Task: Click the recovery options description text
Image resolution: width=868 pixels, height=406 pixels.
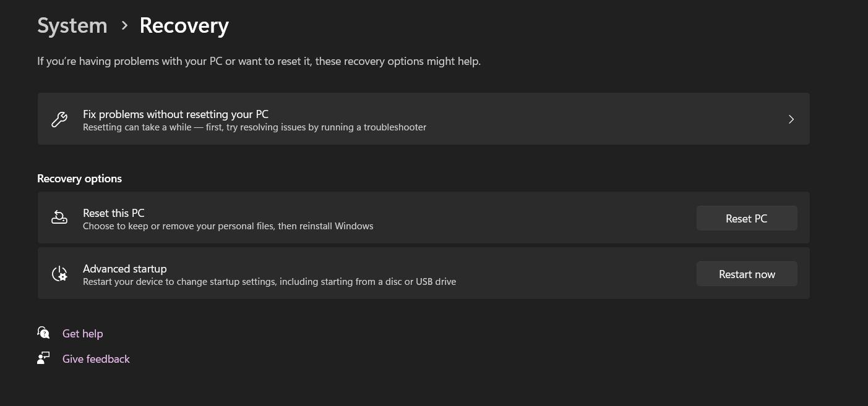Action: [x=259, y=61]
